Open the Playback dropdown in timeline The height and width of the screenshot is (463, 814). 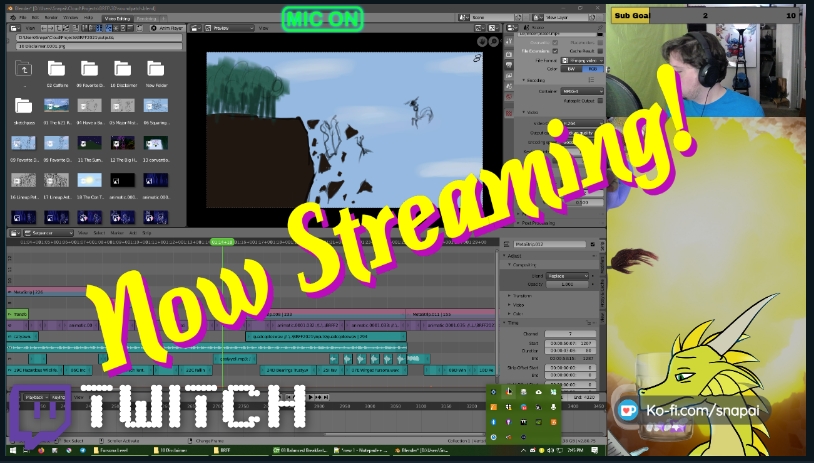(36, 397)
